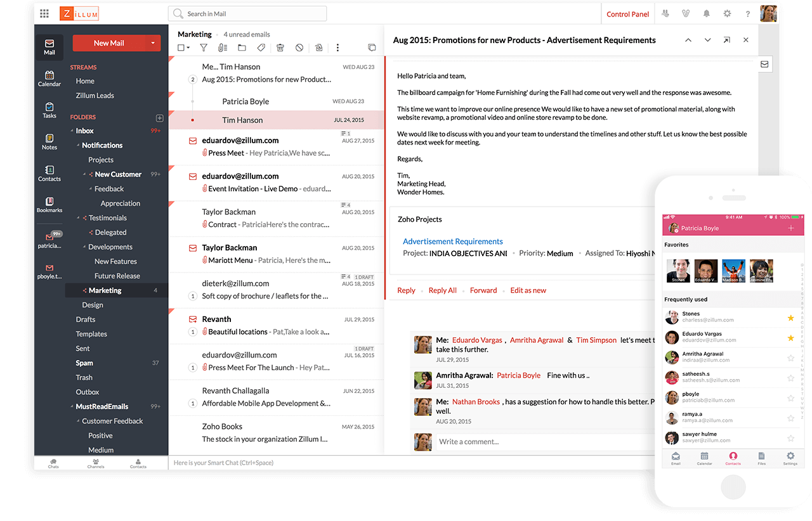The height and width of the screenshot is (521, 812).
Task: Collapse the MustReadEmails folder
Action: point(72,407)
